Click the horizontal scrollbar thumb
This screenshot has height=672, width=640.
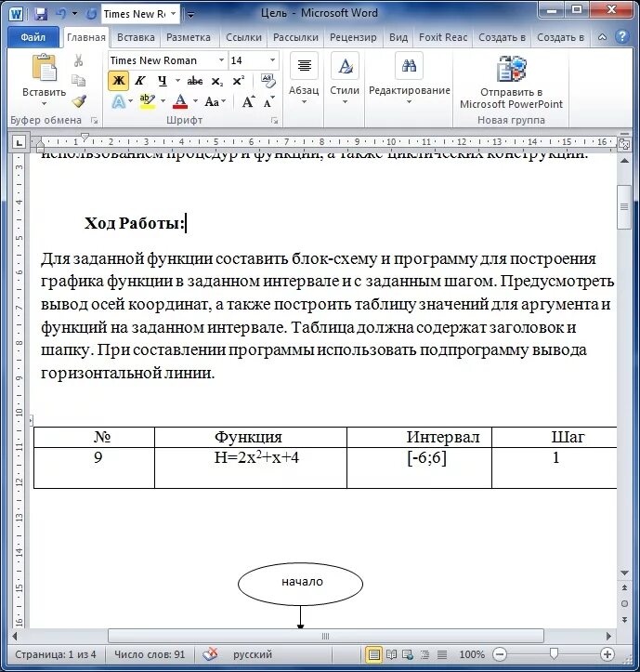click(x=325, y=636)
